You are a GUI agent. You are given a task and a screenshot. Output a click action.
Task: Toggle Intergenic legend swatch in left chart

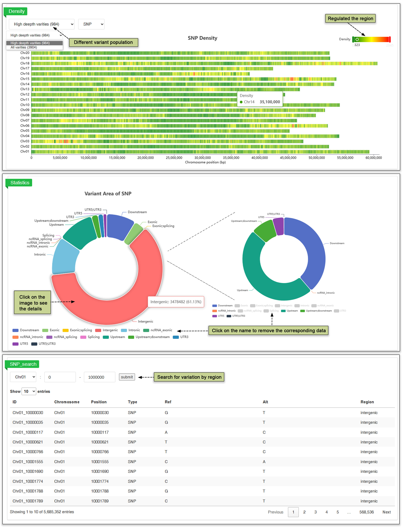pyautogui.click(x=98, y=330)
